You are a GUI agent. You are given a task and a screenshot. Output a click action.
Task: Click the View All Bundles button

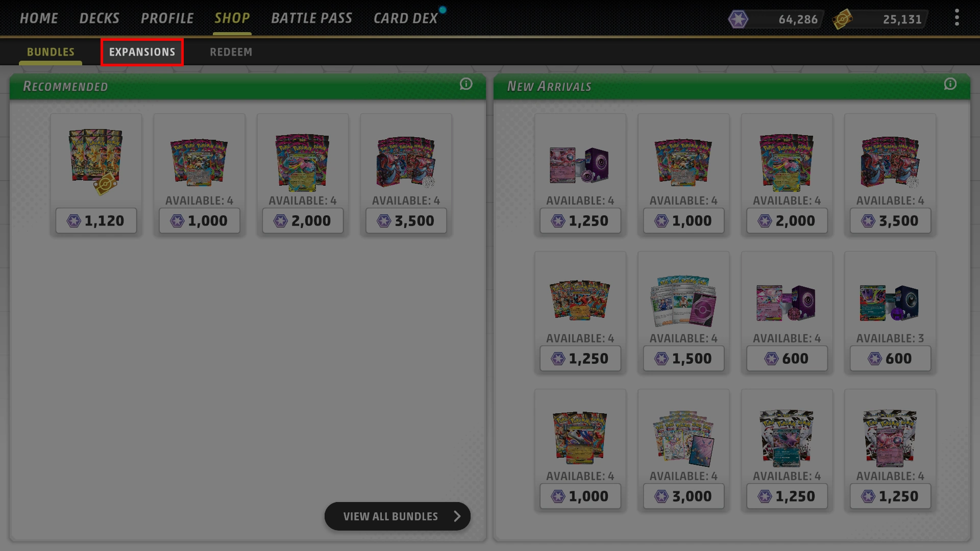[x=397, y=516]
